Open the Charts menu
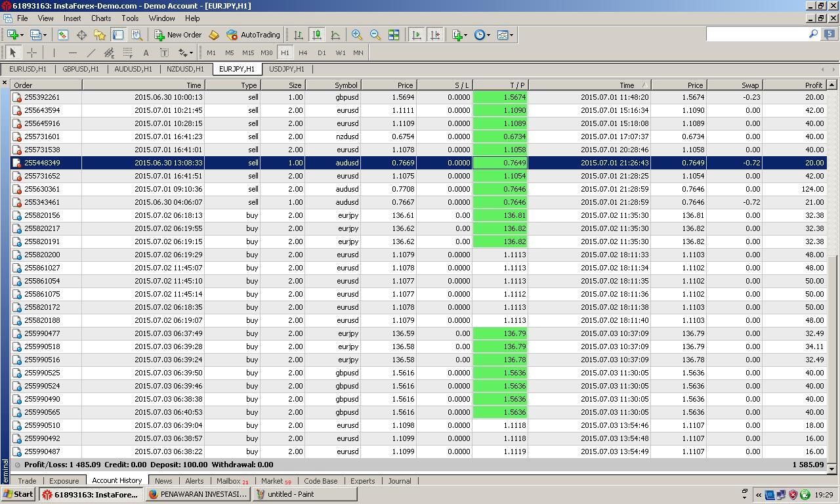840x504 pixels. click(x=101, y=18)
